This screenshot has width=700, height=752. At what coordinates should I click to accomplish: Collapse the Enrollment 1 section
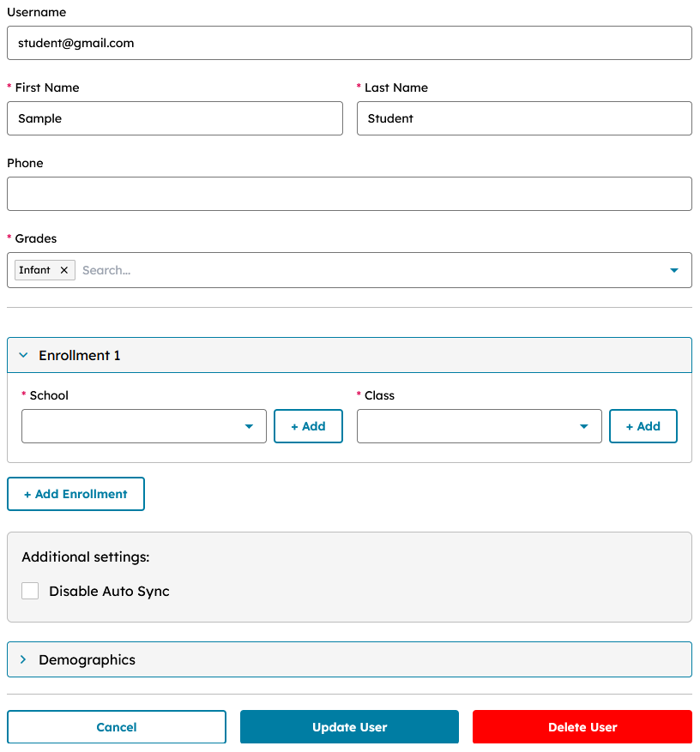click(349, 355)
